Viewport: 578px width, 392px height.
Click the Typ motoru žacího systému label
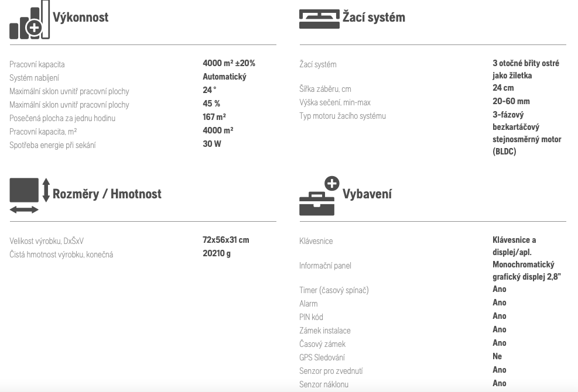point(343,116)
